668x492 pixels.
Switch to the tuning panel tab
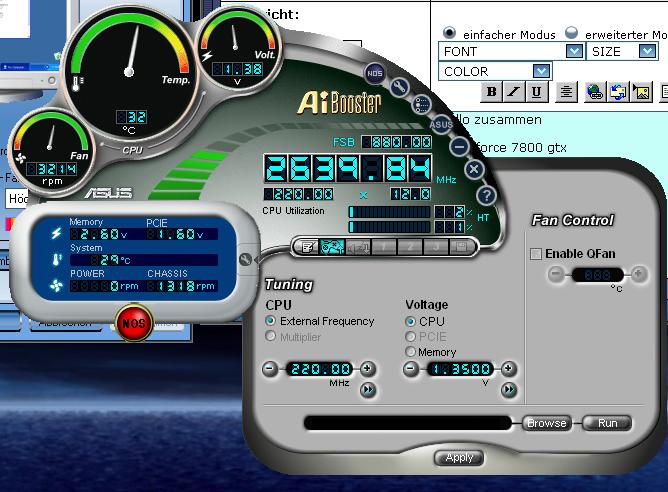point(333,246)
